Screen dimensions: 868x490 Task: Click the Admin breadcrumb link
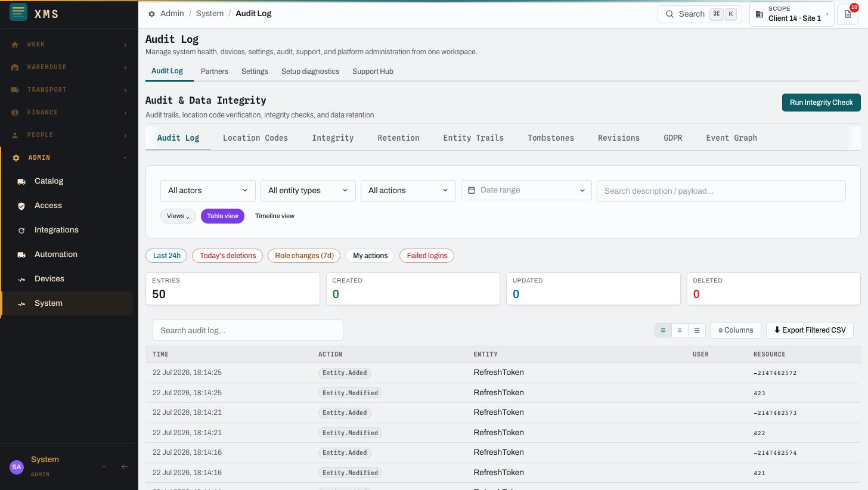[x=172, y=14]
